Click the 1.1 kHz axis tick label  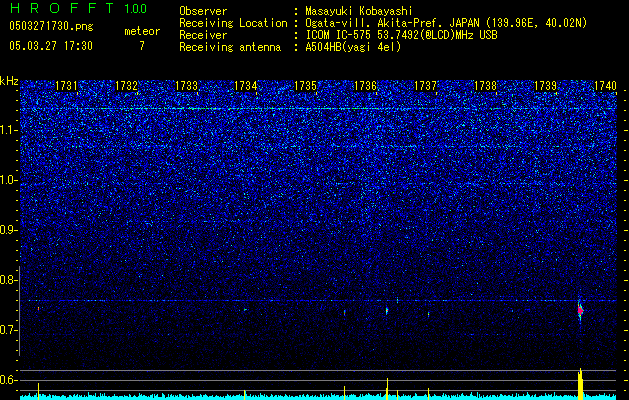click(9, 130)
